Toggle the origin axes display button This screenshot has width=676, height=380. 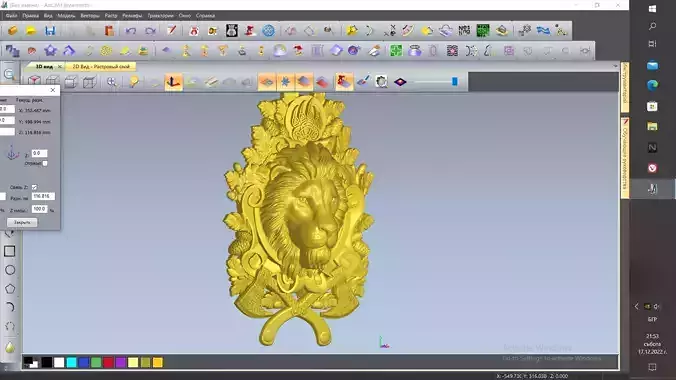click(173, 82)
